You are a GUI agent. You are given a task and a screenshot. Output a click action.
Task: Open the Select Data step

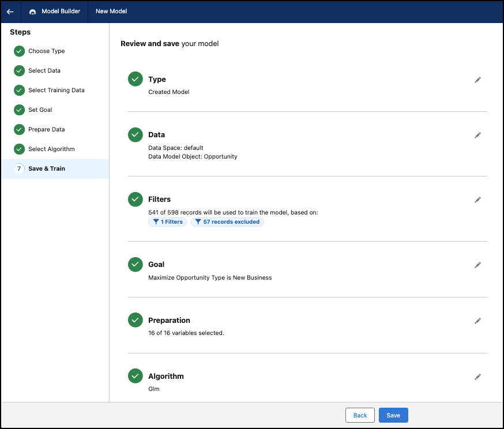[x=44, y=71]
